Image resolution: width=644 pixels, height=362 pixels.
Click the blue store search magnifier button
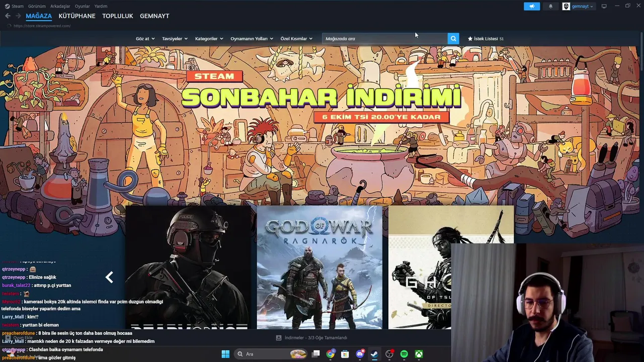pyautogui.click(x=453, y=39)
